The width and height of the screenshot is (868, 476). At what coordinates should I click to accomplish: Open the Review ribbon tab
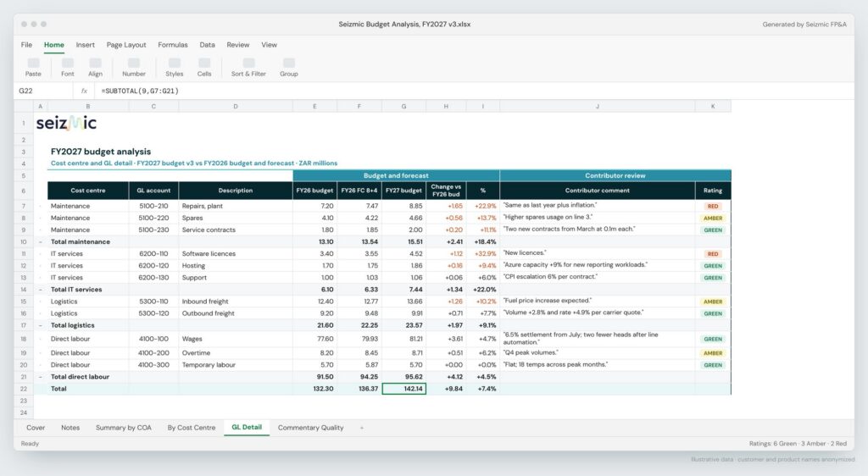[238, 45]
